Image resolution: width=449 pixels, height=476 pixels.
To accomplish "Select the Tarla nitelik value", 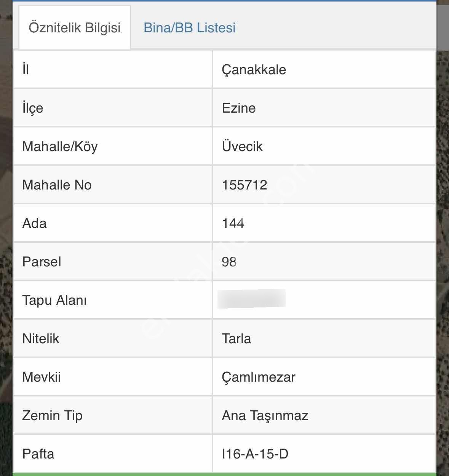I will point(236,338).
